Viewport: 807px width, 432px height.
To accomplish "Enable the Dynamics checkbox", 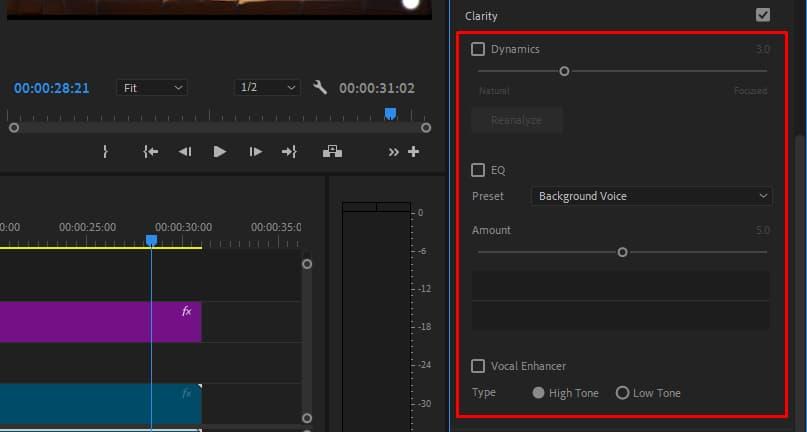I will pos(478,49).
